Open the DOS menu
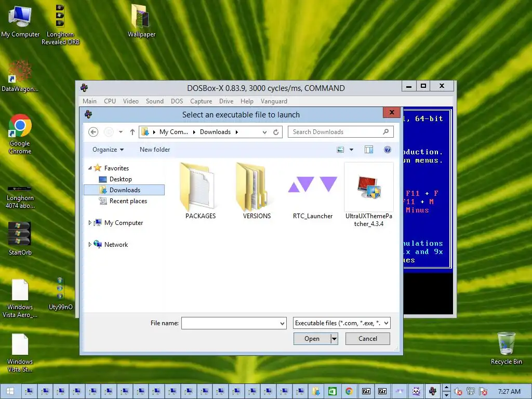This screenshot has width=532, height=399. 177,101
